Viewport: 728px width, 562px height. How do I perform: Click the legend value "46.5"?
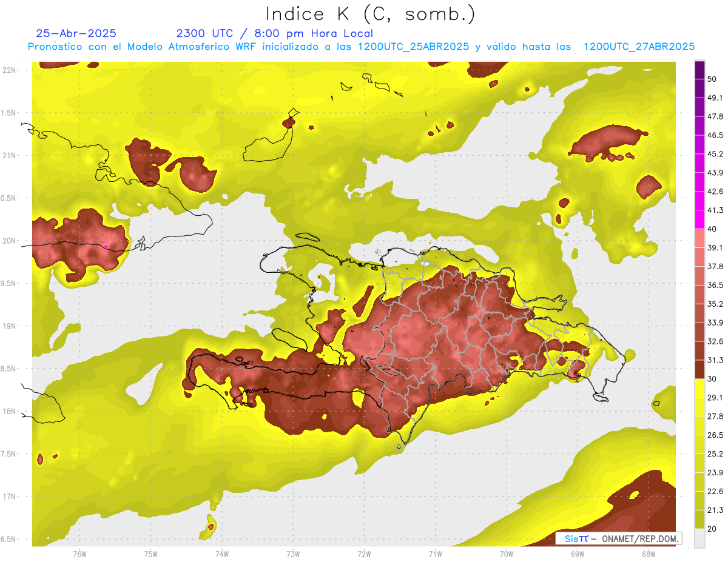(715, 135)
